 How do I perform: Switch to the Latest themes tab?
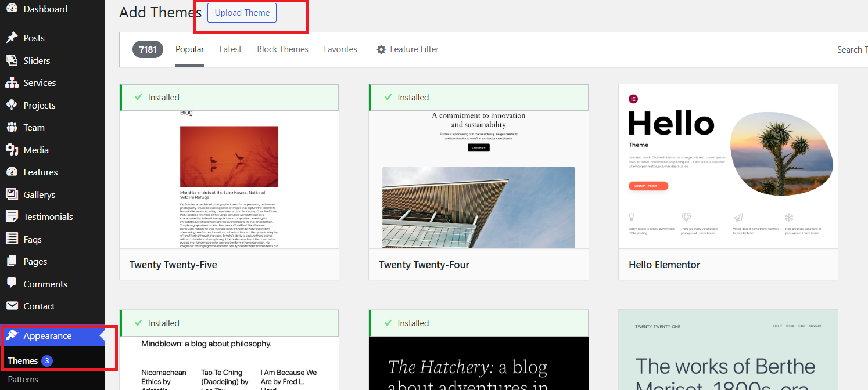pos(230,49)
